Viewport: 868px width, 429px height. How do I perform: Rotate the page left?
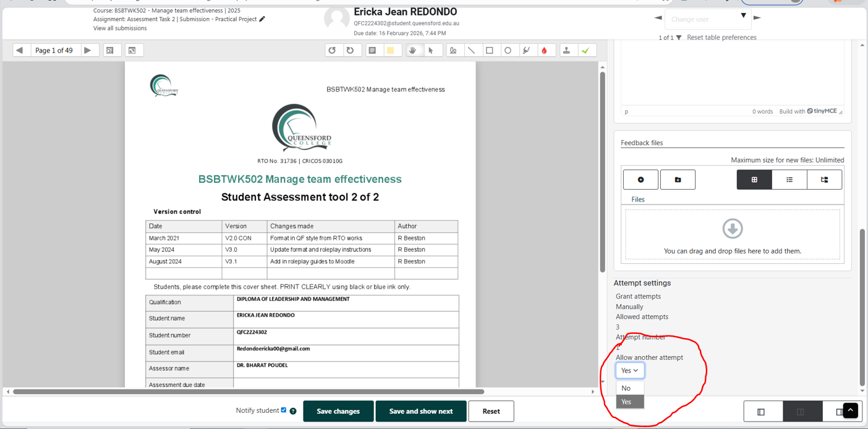pyautogui.click(x=332, y=51)
